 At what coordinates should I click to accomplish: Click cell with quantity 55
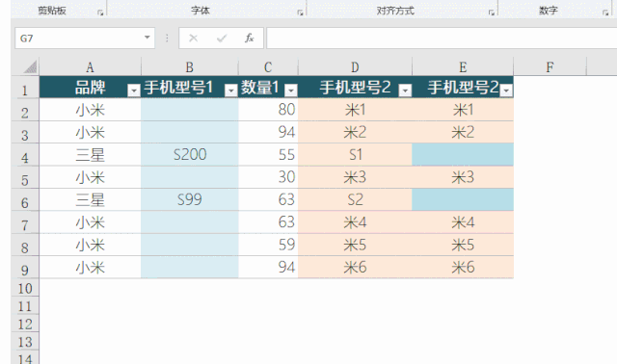(x=268, y=154)
